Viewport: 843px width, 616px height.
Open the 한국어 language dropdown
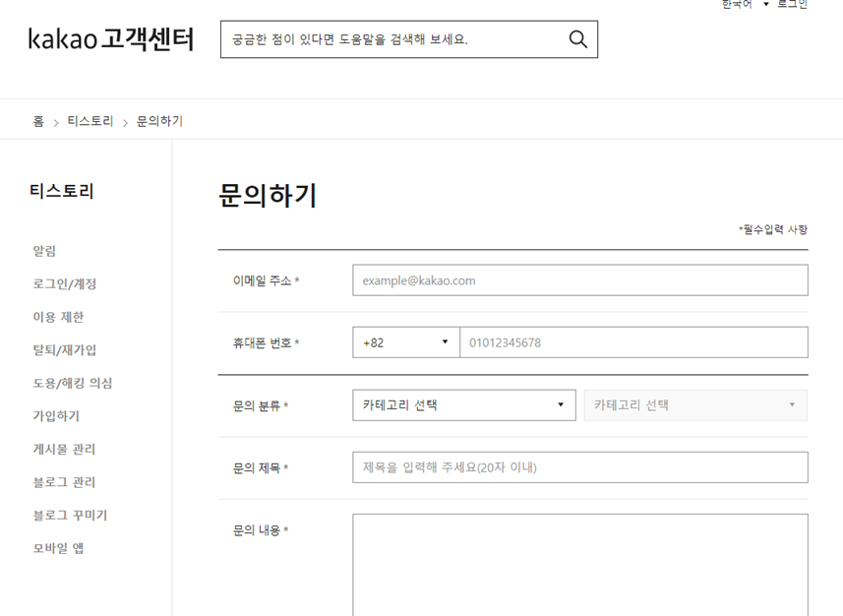(x=746, y=4)
